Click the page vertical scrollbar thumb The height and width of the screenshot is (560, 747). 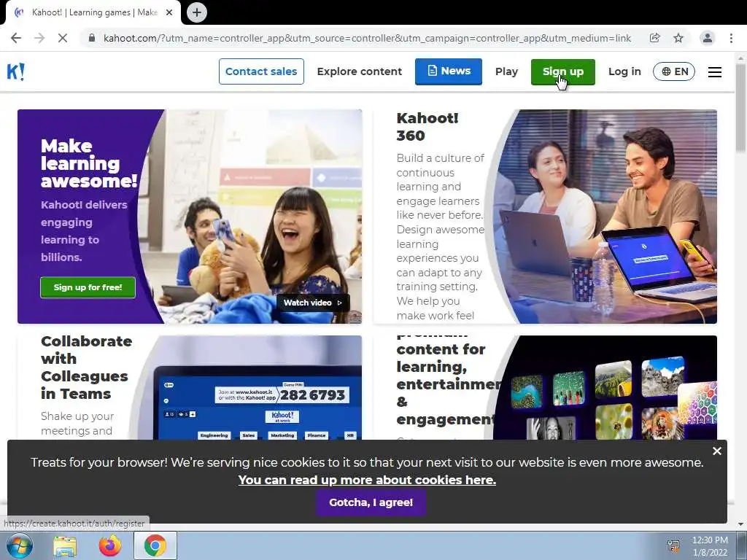click(x=740, y=109)
